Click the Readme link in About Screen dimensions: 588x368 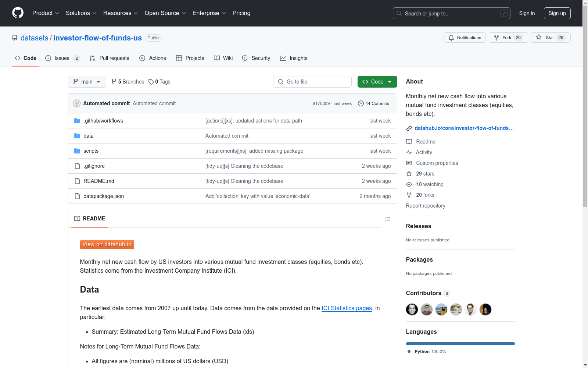pos(421,142)
